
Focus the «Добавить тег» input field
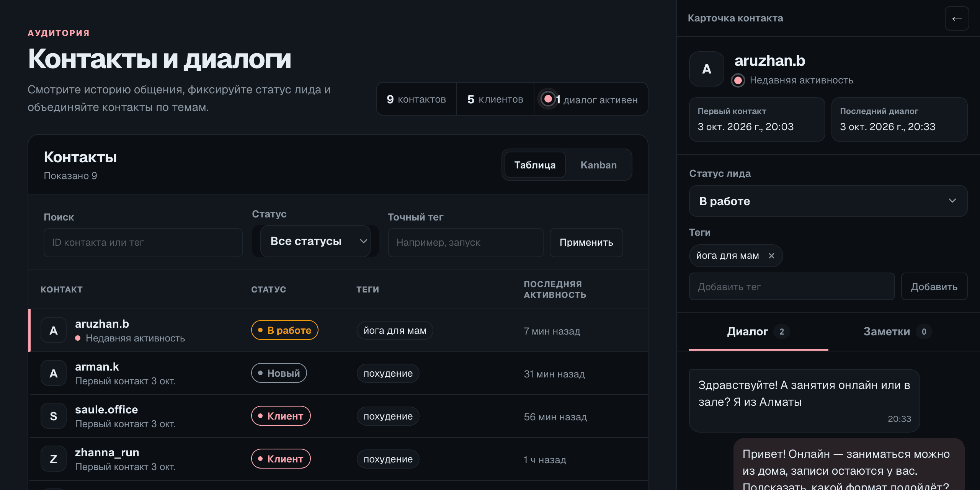click(792, 287)
